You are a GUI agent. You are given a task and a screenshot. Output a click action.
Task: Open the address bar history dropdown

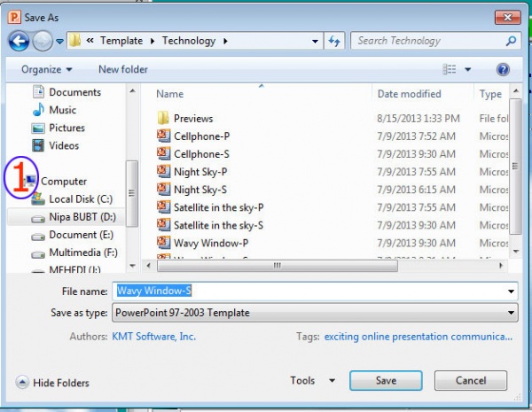point(315,42)
